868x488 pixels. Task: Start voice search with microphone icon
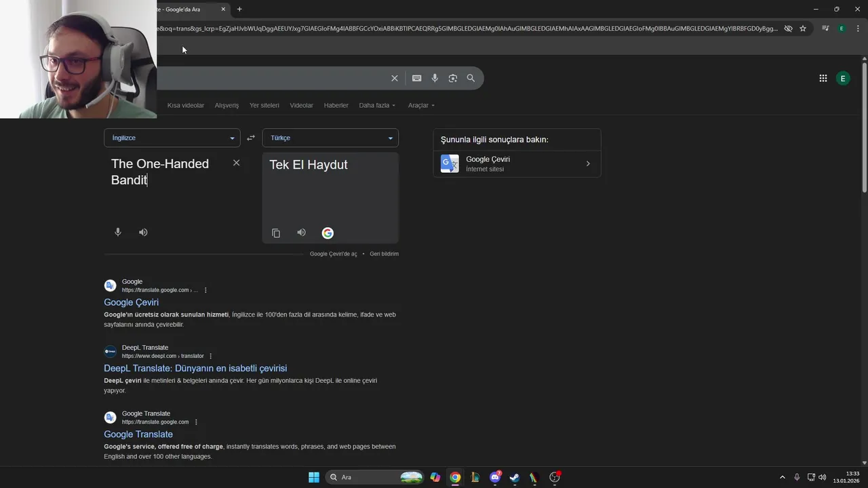pos(435,78)
